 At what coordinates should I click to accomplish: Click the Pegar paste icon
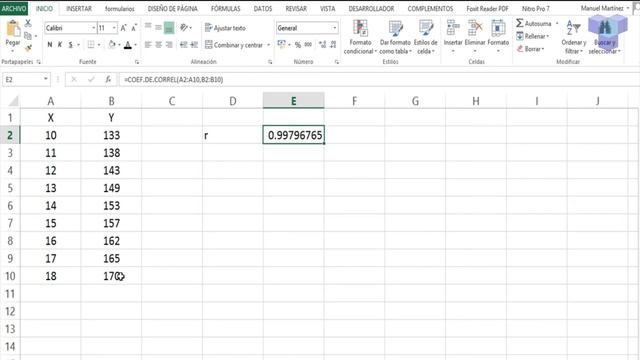(13, 29)
